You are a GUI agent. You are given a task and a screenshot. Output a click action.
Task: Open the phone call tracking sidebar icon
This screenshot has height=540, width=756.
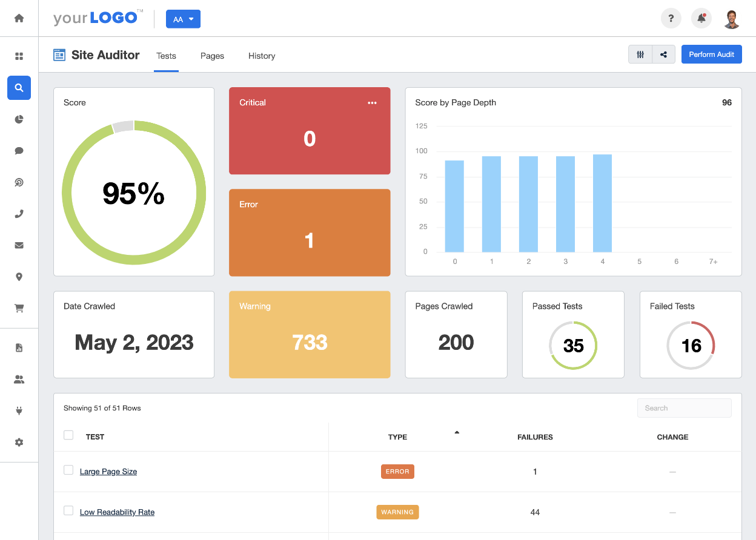pyautogui.click(x=19, y=214)
